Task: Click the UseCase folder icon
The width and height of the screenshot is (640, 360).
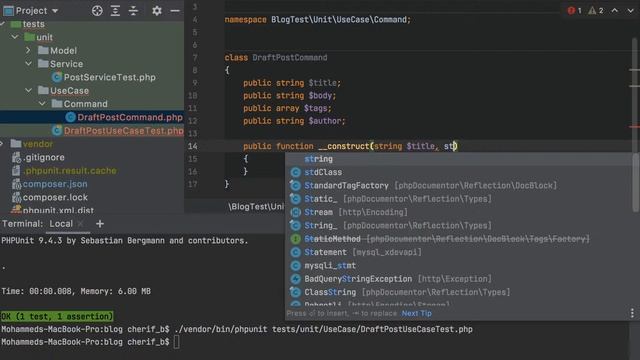Action: click(43, 90)
